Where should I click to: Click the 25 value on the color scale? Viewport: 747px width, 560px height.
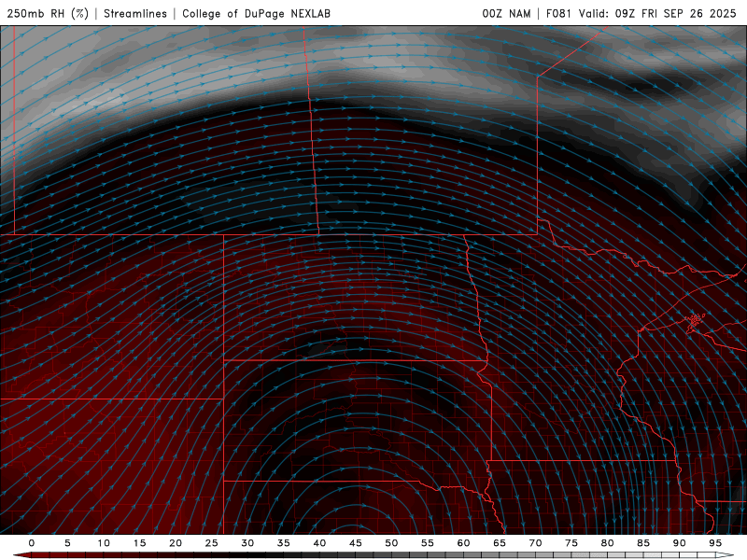(x=211, y=543)
